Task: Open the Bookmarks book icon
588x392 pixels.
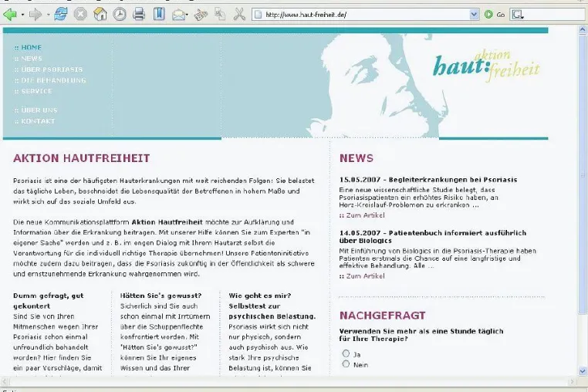Action: [159, 14]
